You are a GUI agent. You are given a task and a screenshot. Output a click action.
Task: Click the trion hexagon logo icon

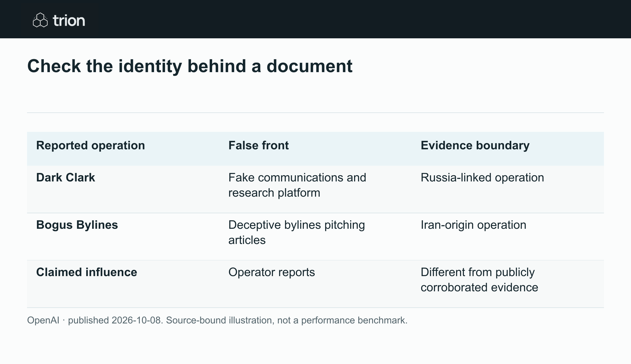pos(40,20)
